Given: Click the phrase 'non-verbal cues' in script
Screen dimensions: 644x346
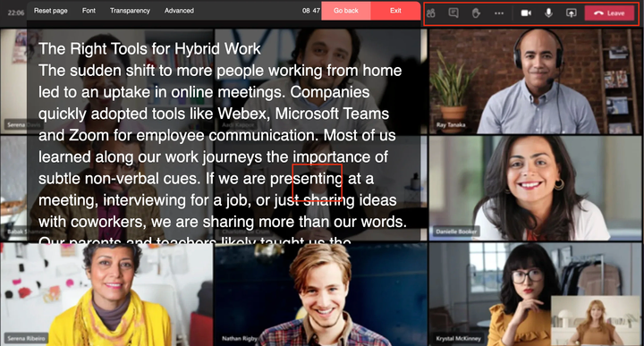Looking at the screenshot, I should (142, 179).
